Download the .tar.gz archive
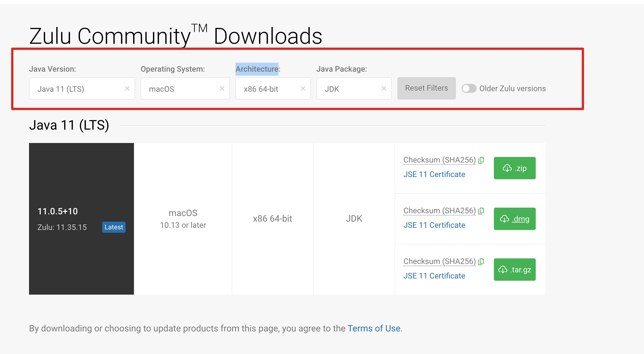Viewport: 644px width, 354px height. [x=515, y=270]
